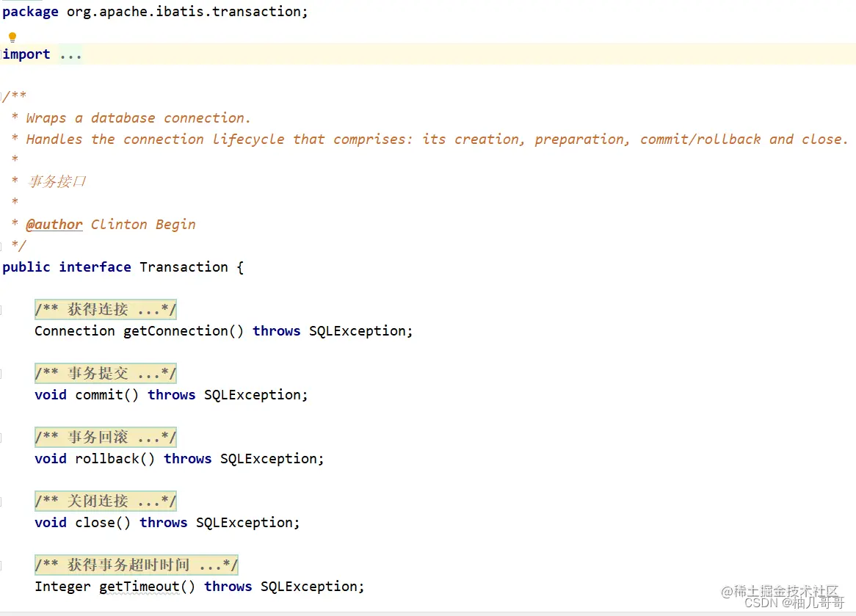Expand folded comment '获得连接'
Viewport: 856px width, 616px height.
pyautogui.click(x=106, y=310)
